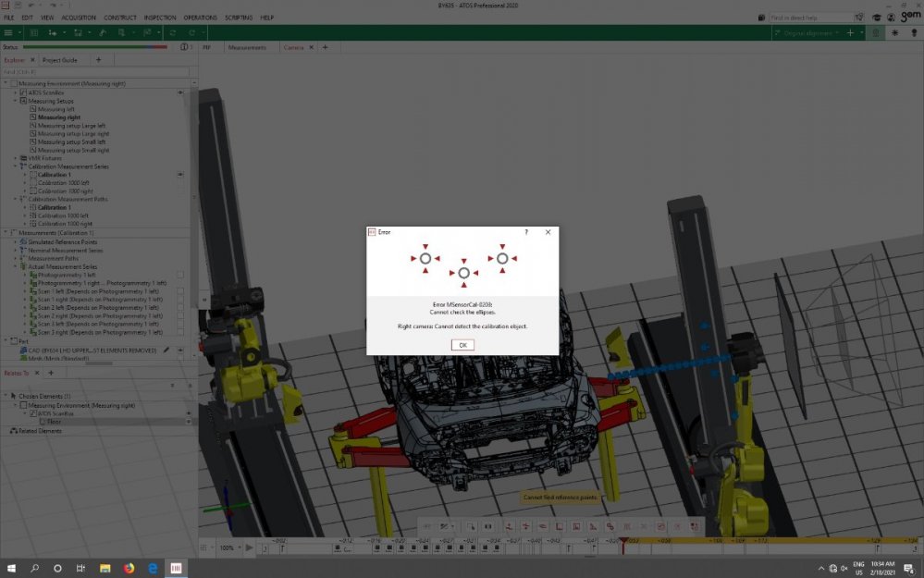Toggle the Measuring Environment checkbox in Explorer
This screenshot has width=924, height=578.
[x=13, y=83]
